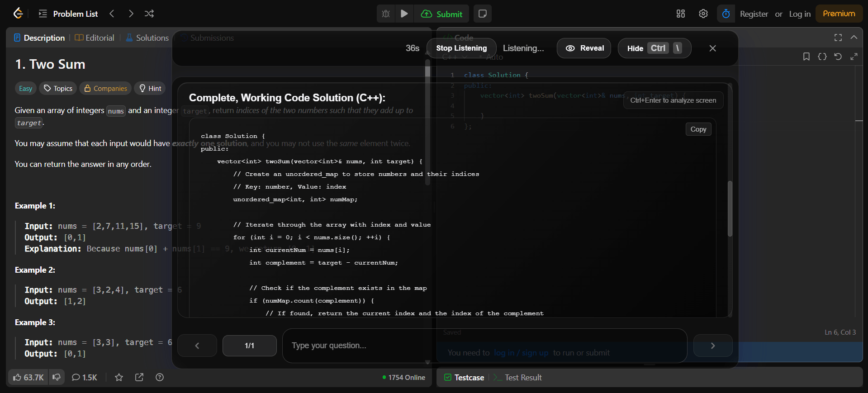Click the 1754 Online indicator
The height and width of the screenshot is (393, 868).
(404, 378)
